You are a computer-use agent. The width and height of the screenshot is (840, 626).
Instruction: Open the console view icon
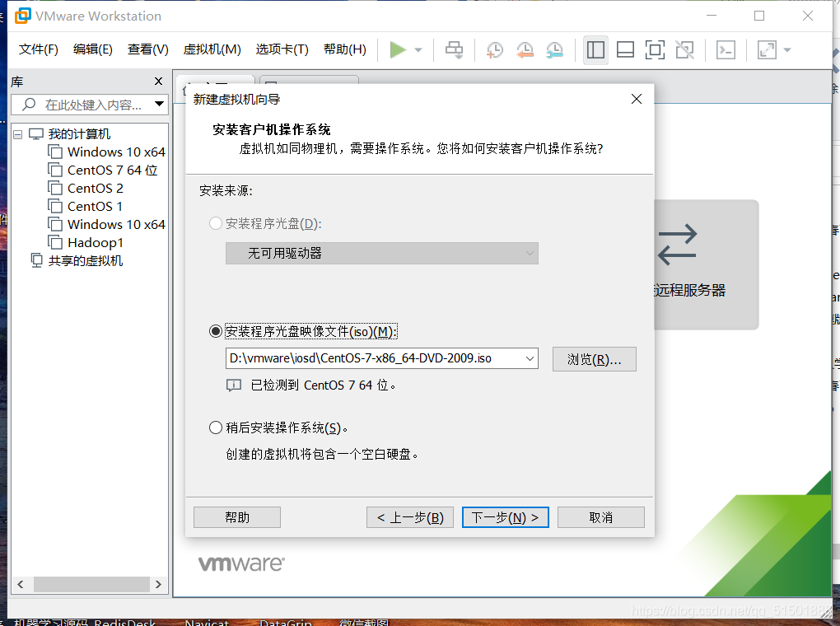click(726, 50)
